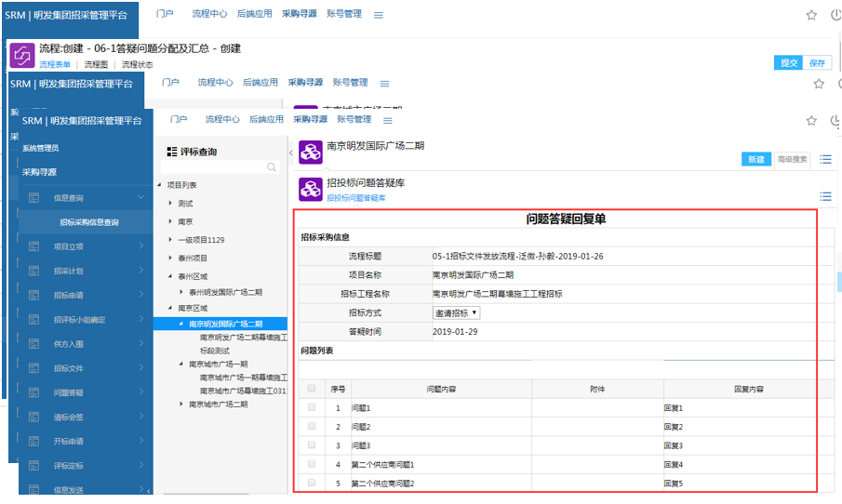This screenshot has height=504, width=842.
Task: Click the 提交 submit button
Action: [789, 62]
